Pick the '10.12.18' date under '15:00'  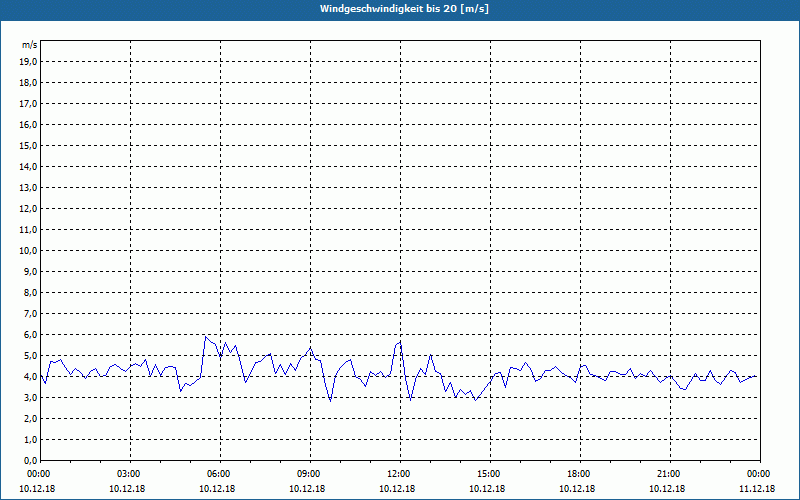pos(487,488)
